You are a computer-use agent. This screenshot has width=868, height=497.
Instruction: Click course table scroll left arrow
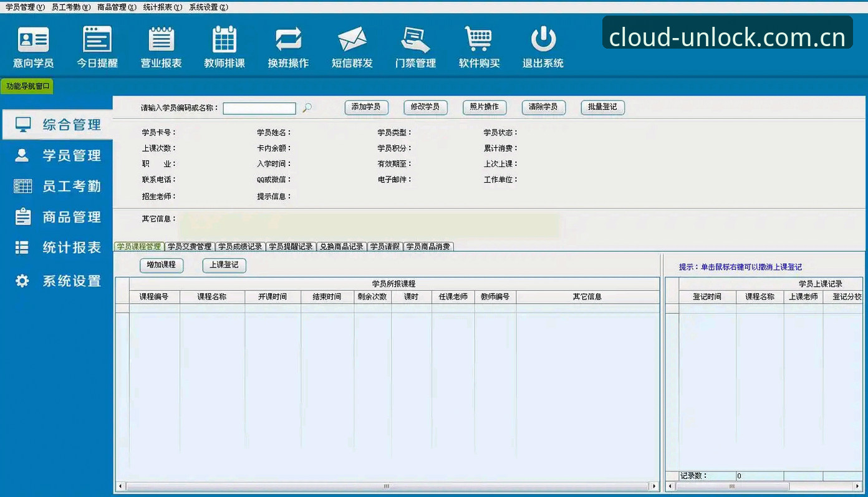pyautogui.click(x=120, y=486)
